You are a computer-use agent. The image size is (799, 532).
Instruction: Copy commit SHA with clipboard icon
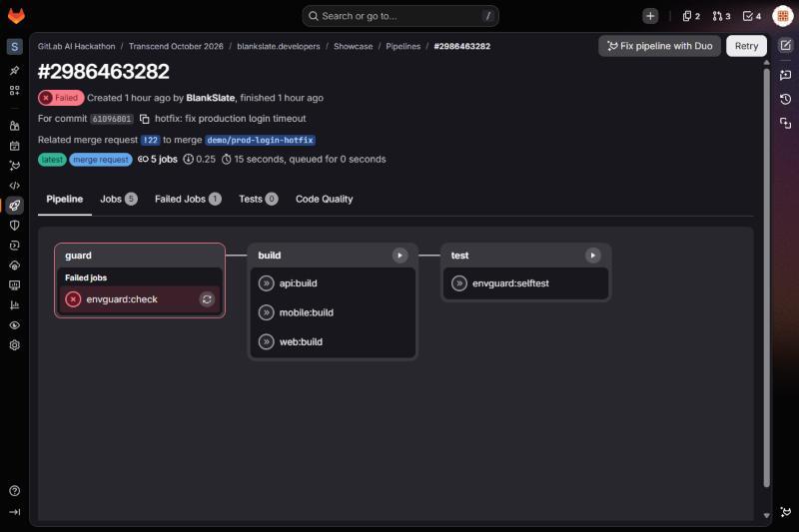click(145, 119)
